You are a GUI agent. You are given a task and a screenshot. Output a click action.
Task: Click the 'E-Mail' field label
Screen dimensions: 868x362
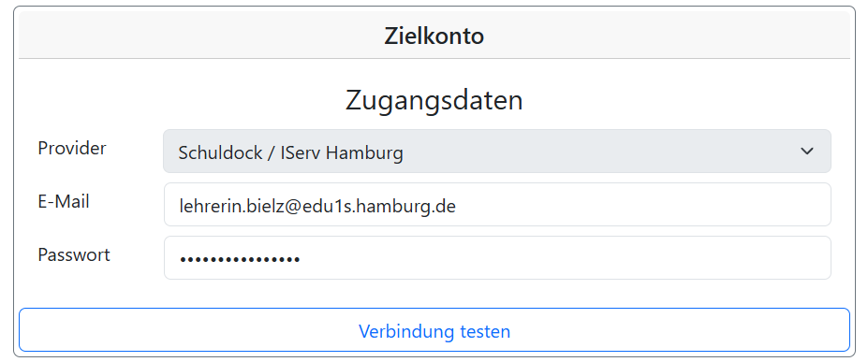[x=64, y=202]
